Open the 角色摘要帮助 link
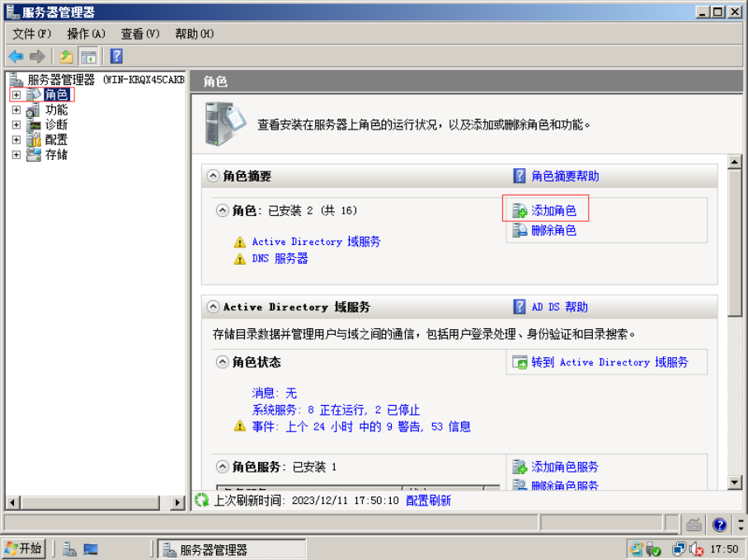Image resolution: width=748 pixels, height=560 pixels. pyautogui.click(x=565, y=176)
